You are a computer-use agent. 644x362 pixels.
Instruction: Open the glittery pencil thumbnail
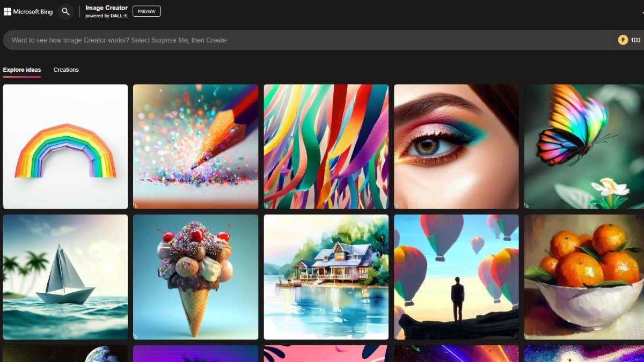195,146
